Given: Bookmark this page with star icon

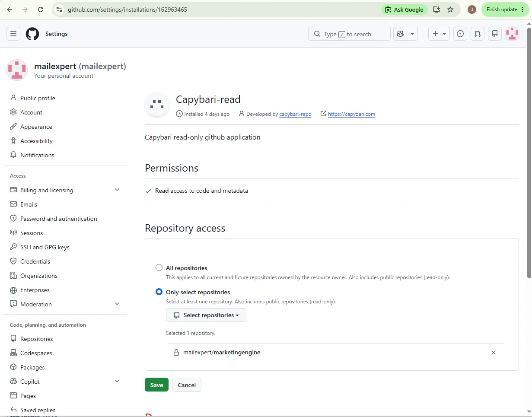Looking at the screenshot, I should click(450, 10).
